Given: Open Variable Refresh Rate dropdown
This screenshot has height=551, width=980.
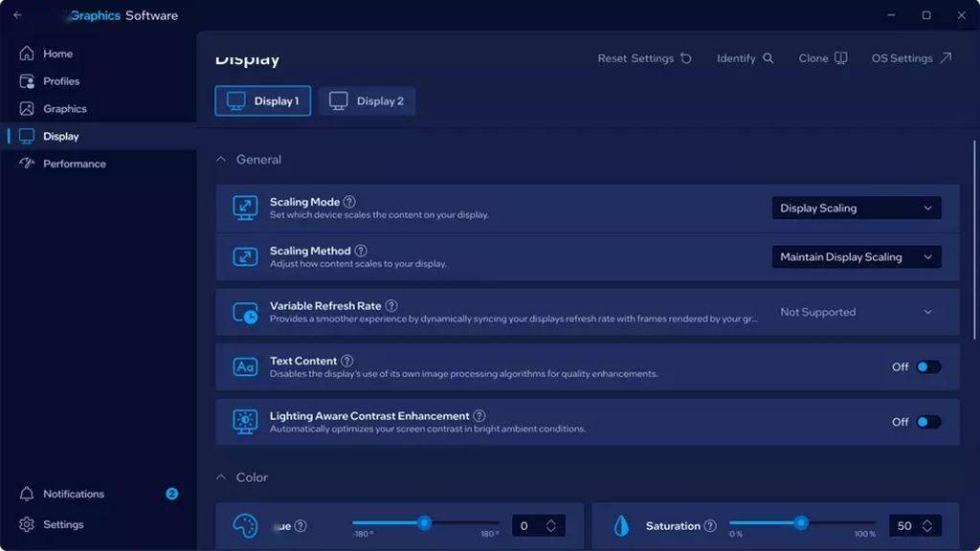Looking at the screenshot, I should tap(857, 312).
